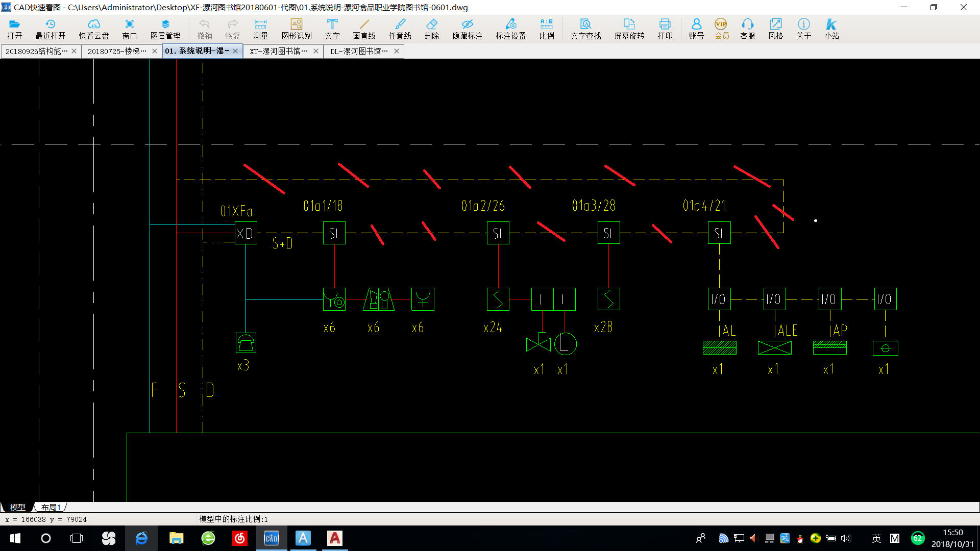Launch Edge browser from taskbar
This screenshot has width=980, height=551.
click(x=141, y=538)
